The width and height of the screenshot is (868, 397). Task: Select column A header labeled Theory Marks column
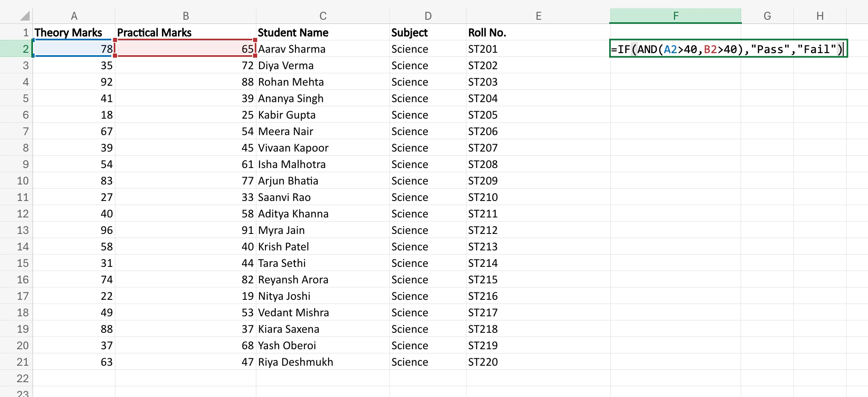[74, 15]
